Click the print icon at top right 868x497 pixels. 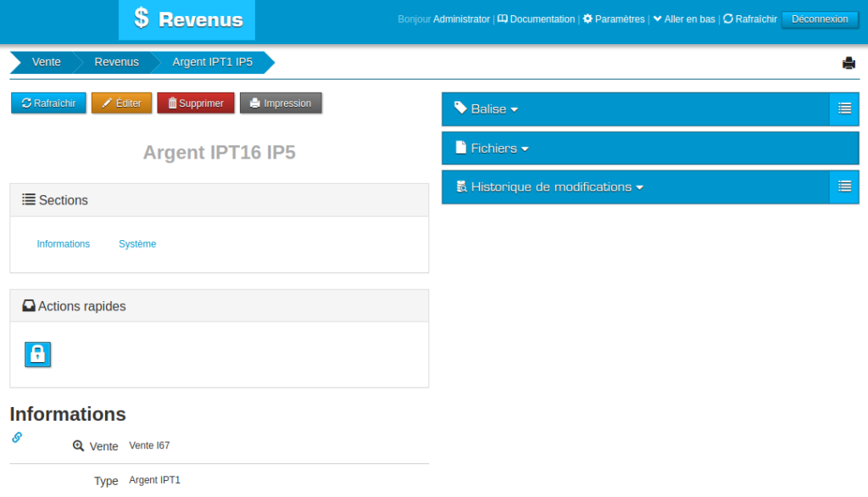point(849,62)
